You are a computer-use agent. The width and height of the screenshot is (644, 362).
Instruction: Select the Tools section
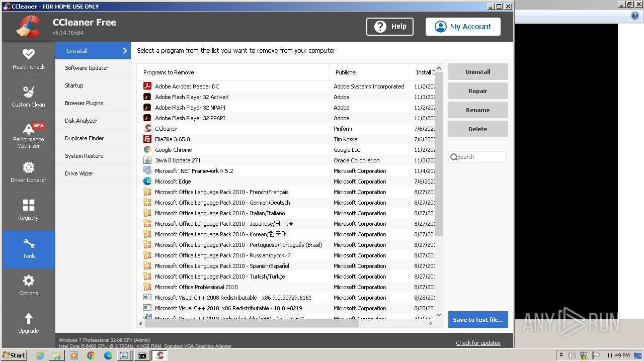coord(29,249)
